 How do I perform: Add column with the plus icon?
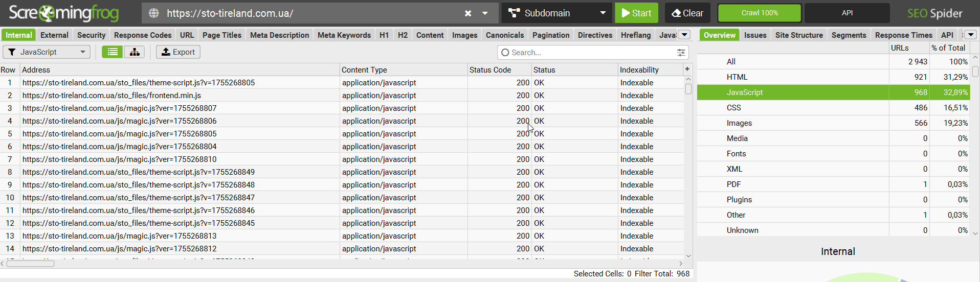click(x=687, y=69)
